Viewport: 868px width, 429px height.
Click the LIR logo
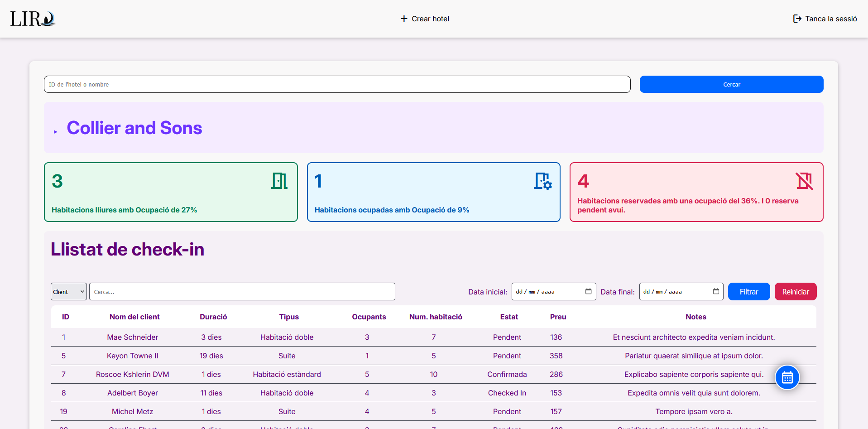click(32, 19)
